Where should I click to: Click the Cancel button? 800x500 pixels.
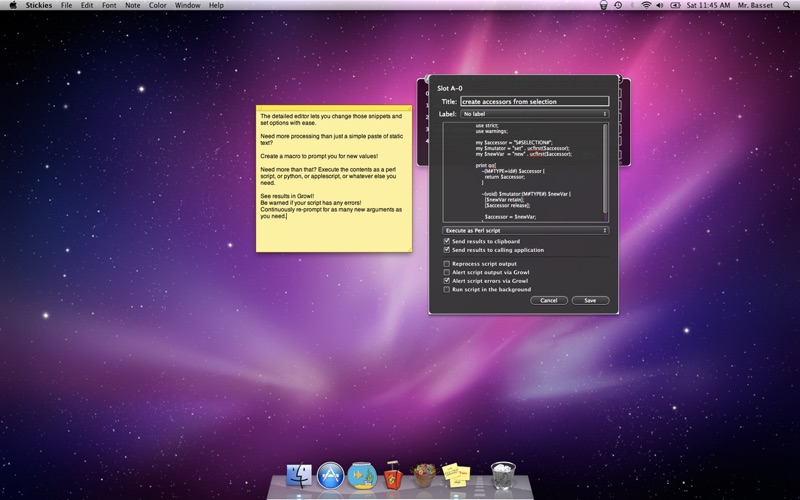coord(549,300)
